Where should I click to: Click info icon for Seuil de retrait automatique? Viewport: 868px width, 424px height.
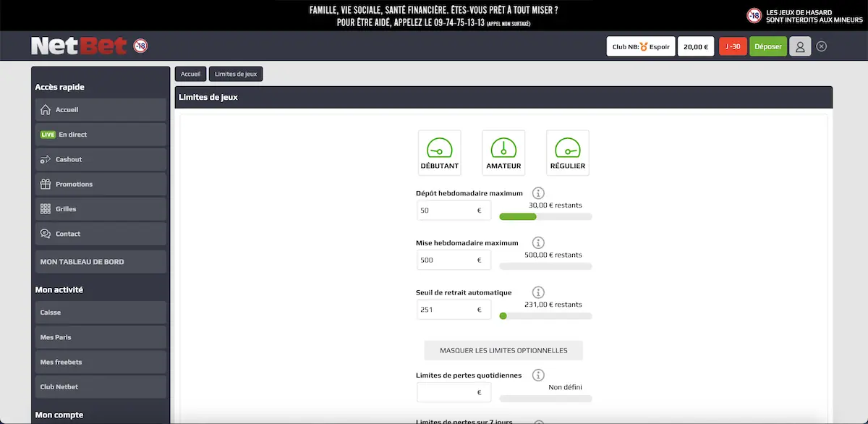[538, 292]
